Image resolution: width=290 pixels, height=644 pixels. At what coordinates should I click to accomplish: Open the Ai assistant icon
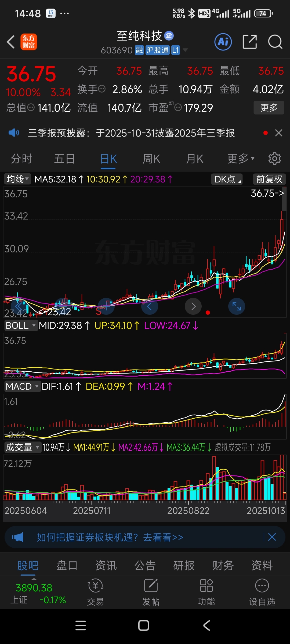(223, 42)
